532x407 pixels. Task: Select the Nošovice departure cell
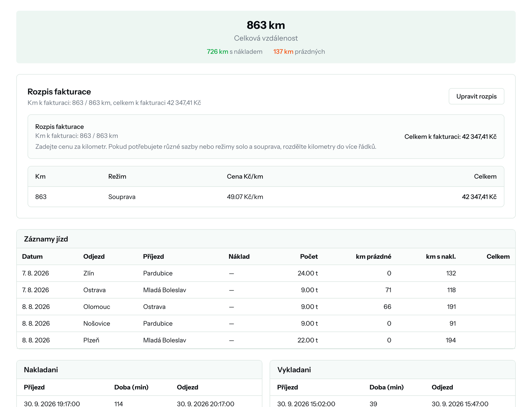click(x=97, y=324)
